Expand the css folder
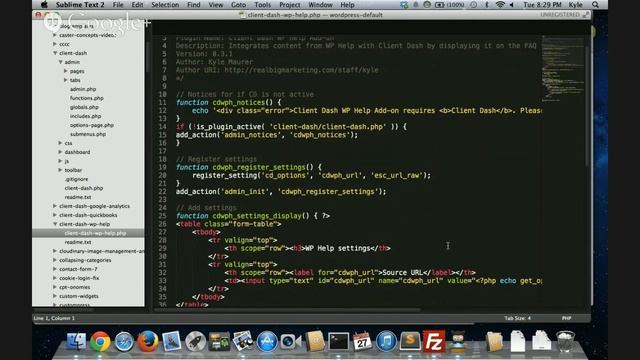The image size is (640, 360). (60, 143)
